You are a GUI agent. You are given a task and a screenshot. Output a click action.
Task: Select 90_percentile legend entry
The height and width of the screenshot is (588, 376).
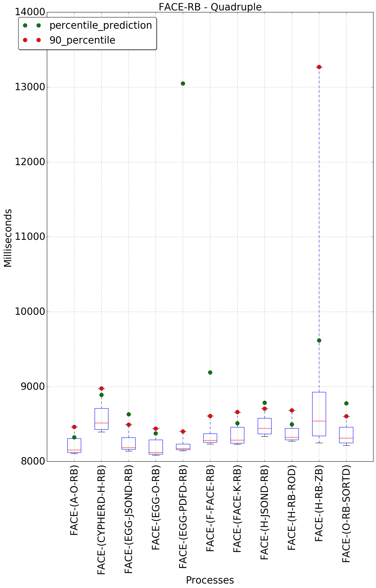pyautogui.click(x=69, y=40)
